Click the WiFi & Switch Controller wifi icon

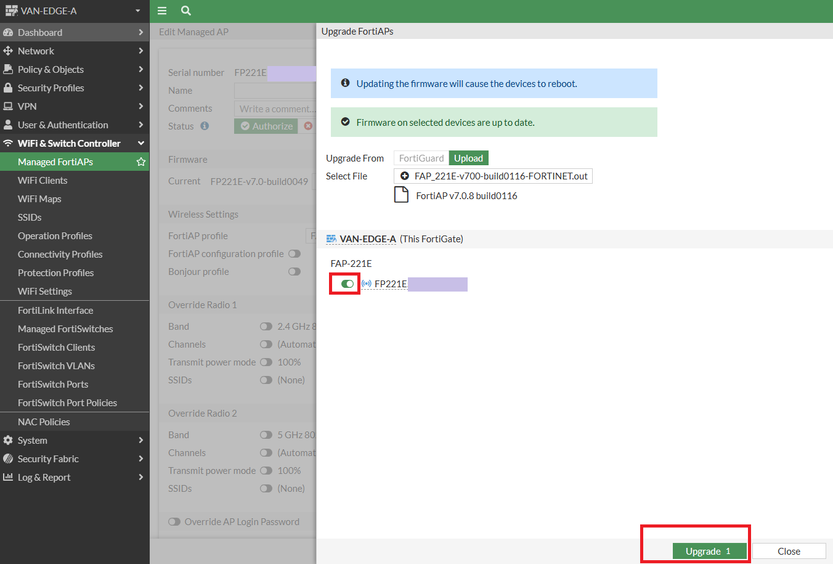[8, 143]
